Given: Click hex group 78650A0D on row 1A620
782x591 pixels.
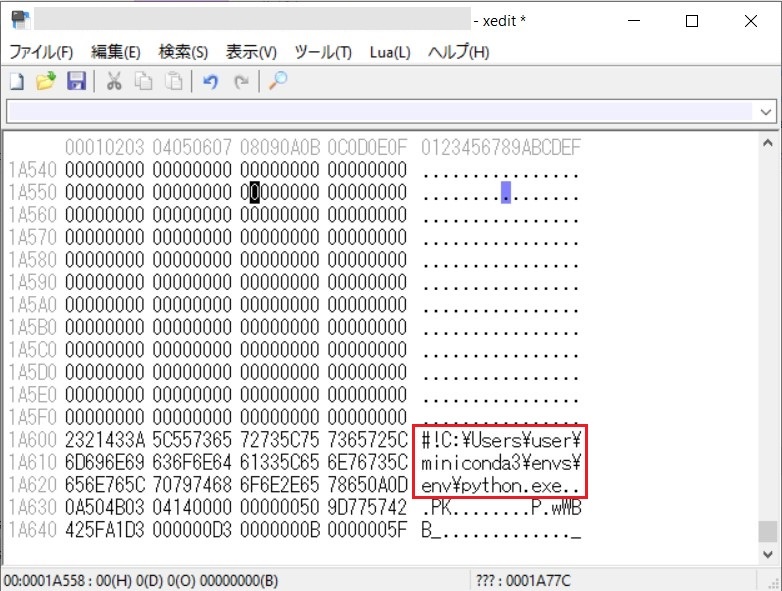Looking at the screenshot, I should tap(368, 485).
